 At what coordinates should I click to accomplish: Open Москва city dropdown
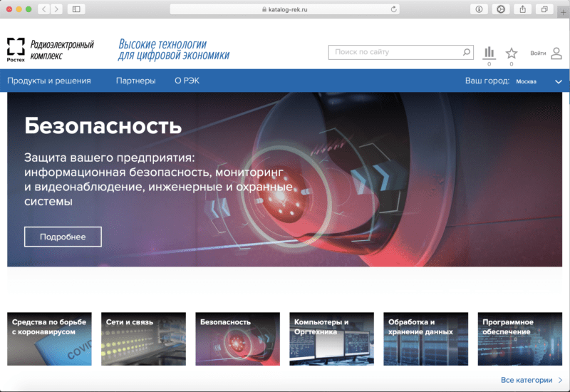point(526,81)
